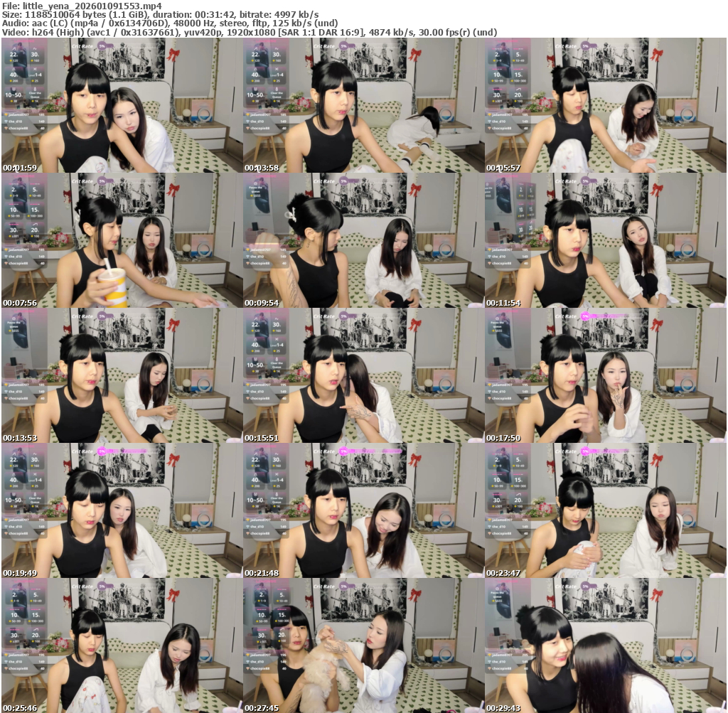Image resolution: width=728 pixels, height=713 pixels.
Task: Click the timestamp 00:15:51 label
Action: point(262,438)
